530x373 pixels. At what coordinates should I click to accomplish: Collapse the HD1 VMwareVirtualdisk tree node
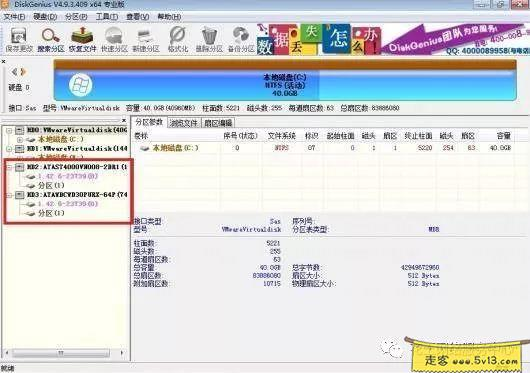(9, 149)
